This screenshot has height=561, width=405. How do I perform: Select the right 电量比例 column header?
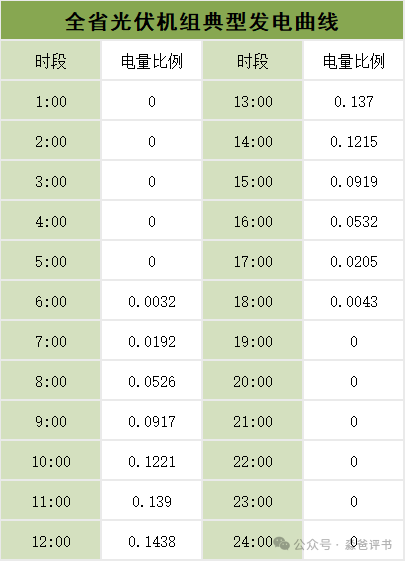pyautogui.click(x=353, y=60)
